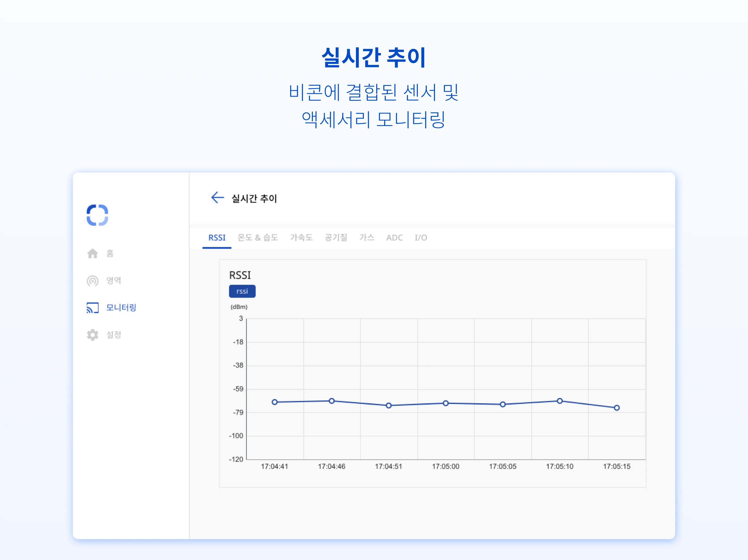Switch to the 온도 & 습도 tab
The height and width of the screenshot is (560, 748).
coord(258,237)
